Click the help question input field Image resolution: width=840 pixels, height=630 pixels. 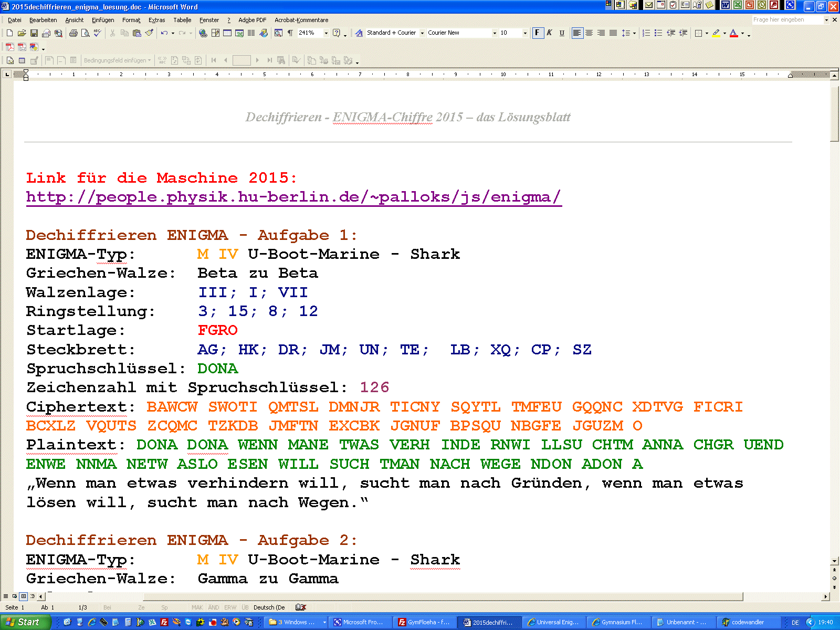[787, 20]
